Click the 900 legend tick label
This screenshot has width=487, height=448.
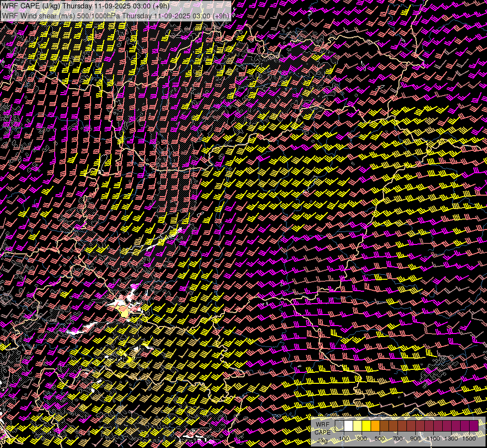coord(415,439)
